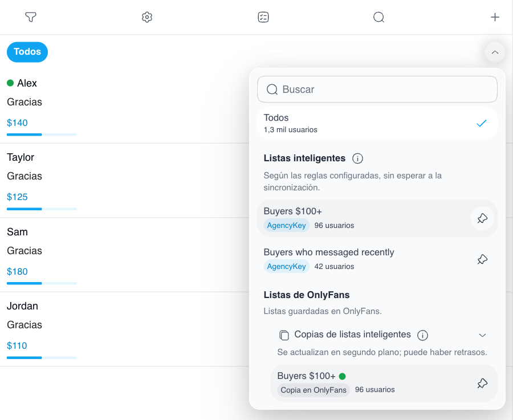Click Taylor's Gracias message preview
513x420 pixels.
pyautogui.click(x=25, y=176)
